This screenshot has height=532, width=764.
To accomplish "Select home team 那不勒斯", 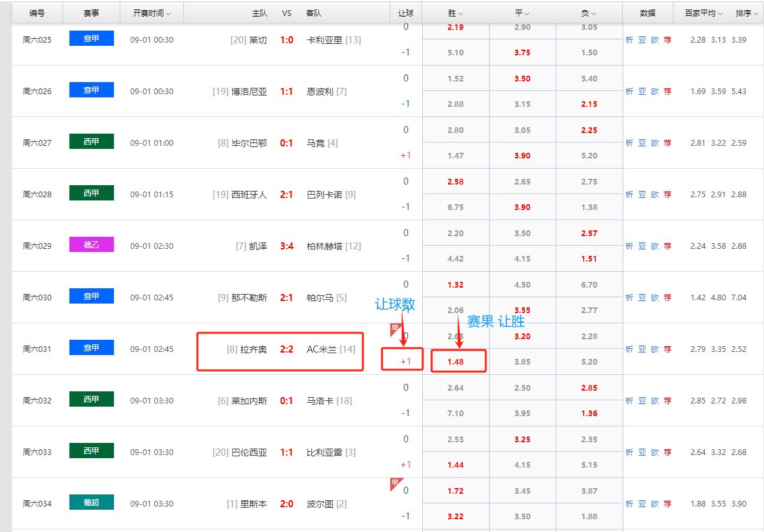I will point(249,297).
